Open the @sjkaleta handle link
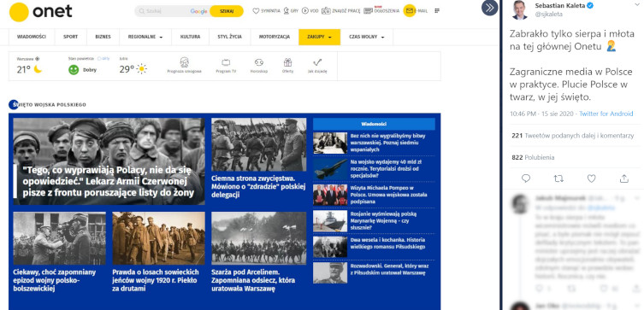This screenshot has width=644, height=310. pos(549,14)
